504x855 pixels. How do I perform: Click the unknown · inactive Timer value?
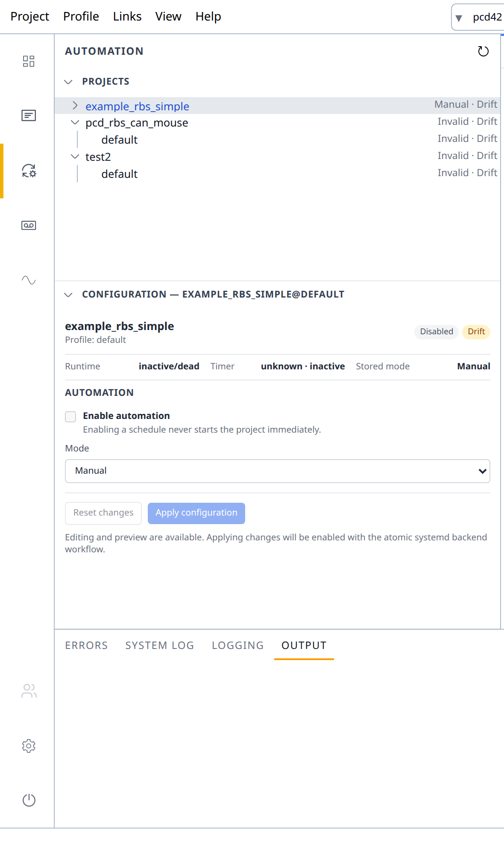click(x=303, y=366)
